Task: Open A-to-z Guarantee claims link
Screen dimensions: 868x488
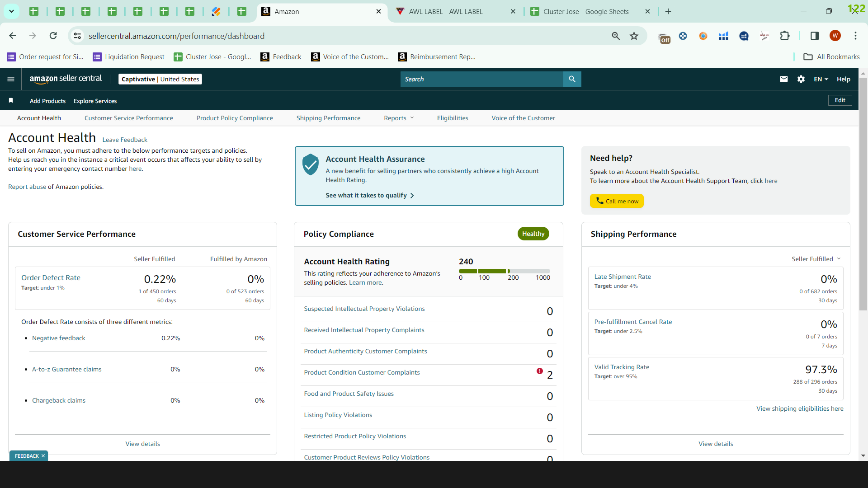Action: (x=67, y=369)
